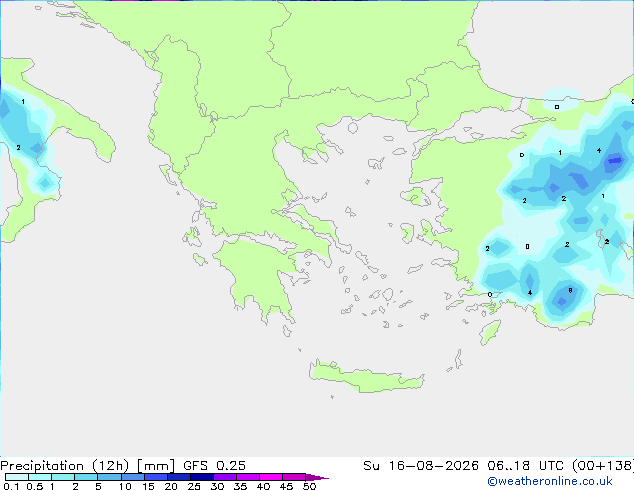Click the 'Su 16-08-2026' date text
Screen dimensions: 634x490
coord(421,466)
